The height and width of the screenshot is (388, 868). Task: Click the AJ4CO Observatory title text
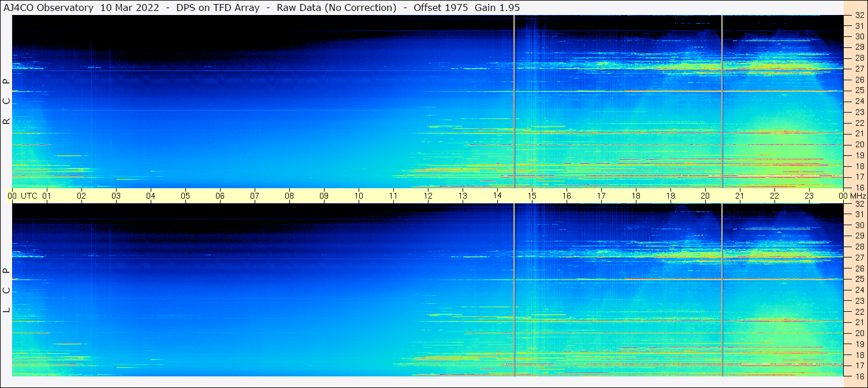[x=49, y=8]
